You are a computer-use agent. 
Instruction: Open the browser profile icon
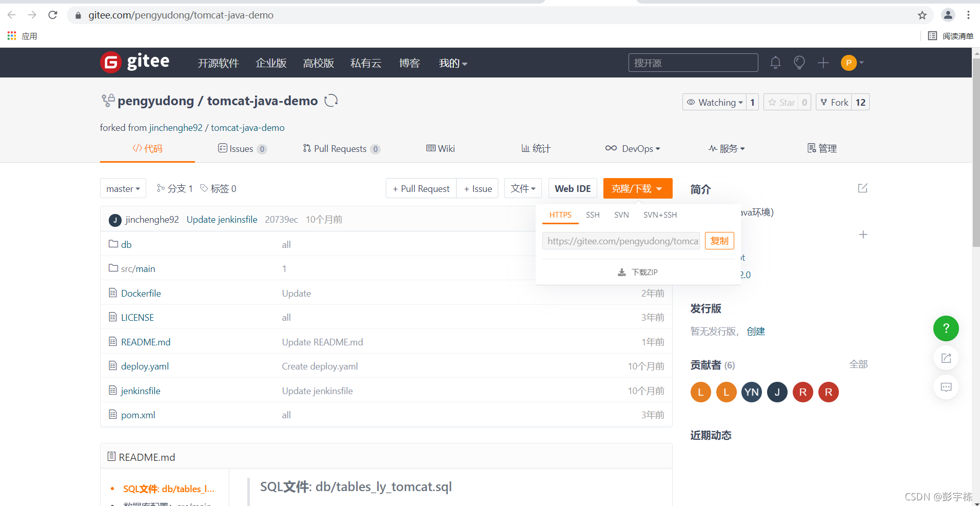click(x=948, y=15)
